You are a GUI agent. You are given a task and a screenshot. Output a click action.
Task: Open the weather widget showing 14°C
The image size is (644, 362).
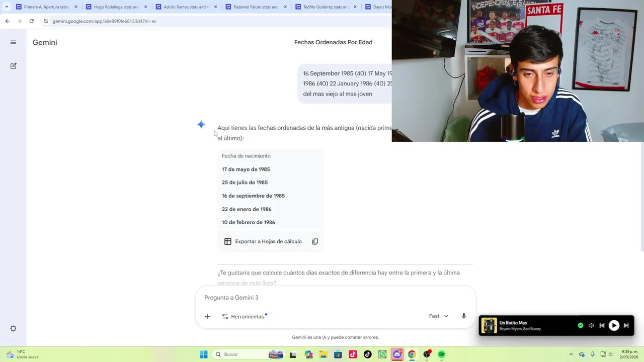(22, 354)
